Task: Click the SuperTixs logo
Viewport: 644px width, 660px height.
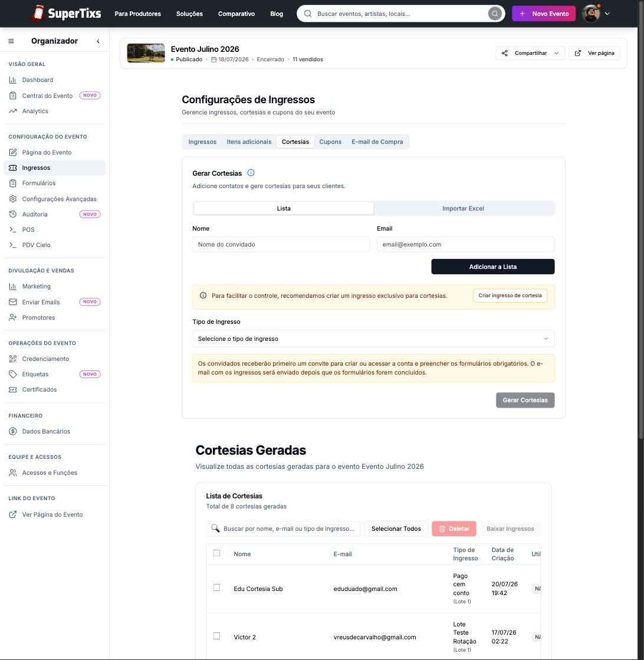Action: click(x=66, y=13)
